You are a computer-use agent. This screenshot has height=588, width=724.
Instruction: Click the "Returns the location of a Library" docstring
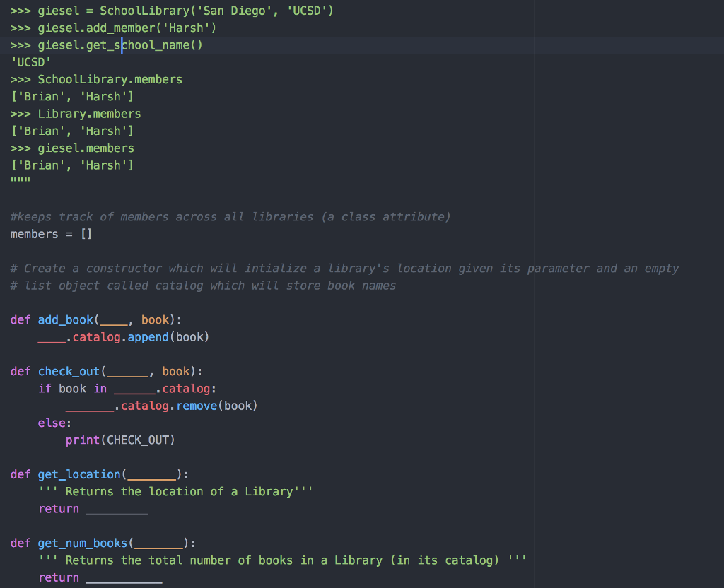point(175,492)
